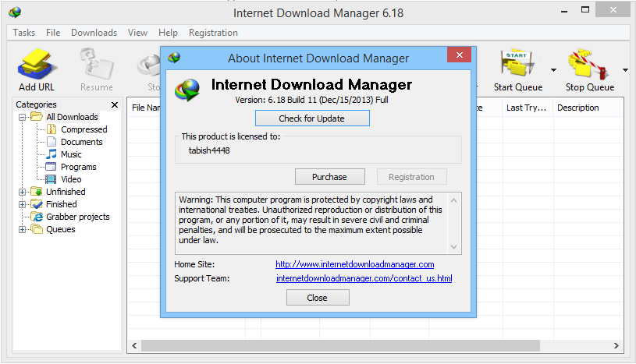Viewport: 636px width, 364px height.
Task: Expand the Queues tree node
Action: click(x=23, y=229)
